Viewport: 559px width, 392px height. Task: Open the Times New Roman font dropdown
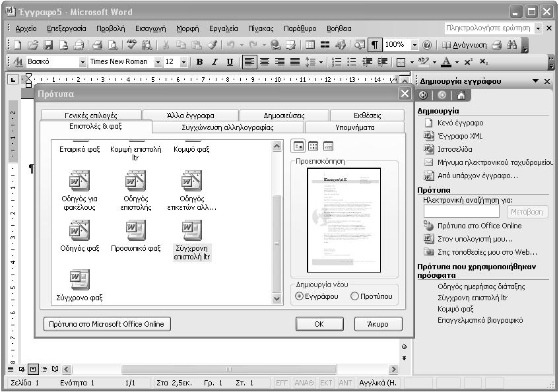(x=158, y=62)
